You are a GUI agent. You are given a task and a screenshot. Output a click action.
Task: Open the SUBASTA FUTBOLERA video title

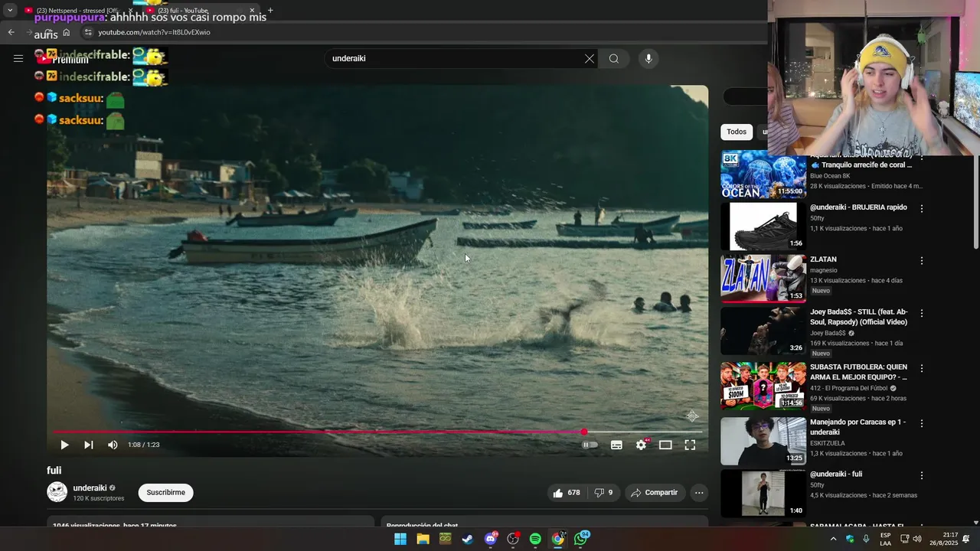click(x=858, y=372)
